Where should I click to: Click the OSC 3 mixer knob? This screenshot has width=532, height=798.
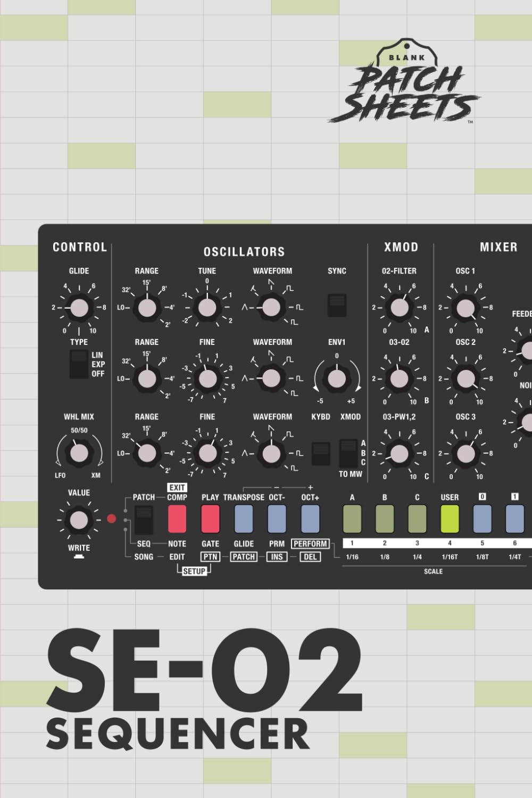[x=465, y=454]
